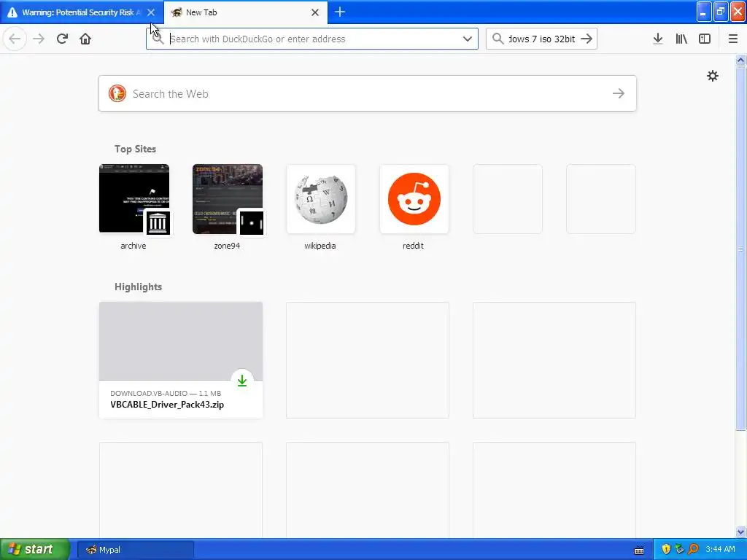Click the green download icon on highlight

pos(242,381)
